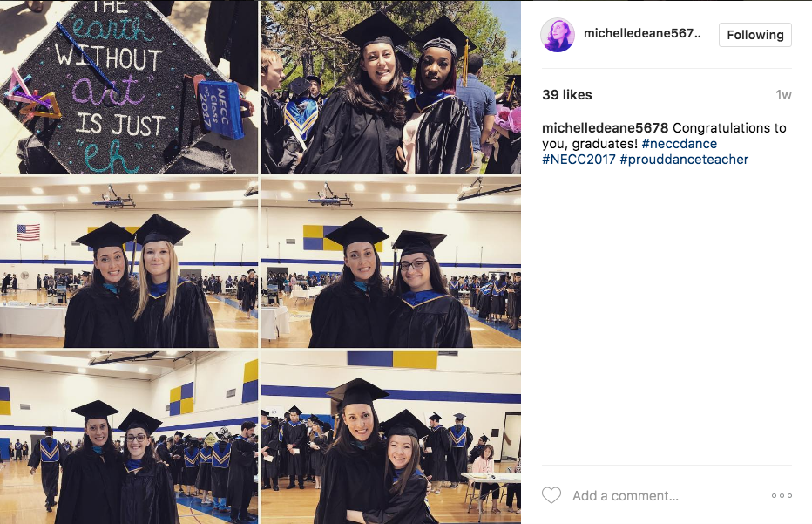View the 39 likes list

[567, 95]
